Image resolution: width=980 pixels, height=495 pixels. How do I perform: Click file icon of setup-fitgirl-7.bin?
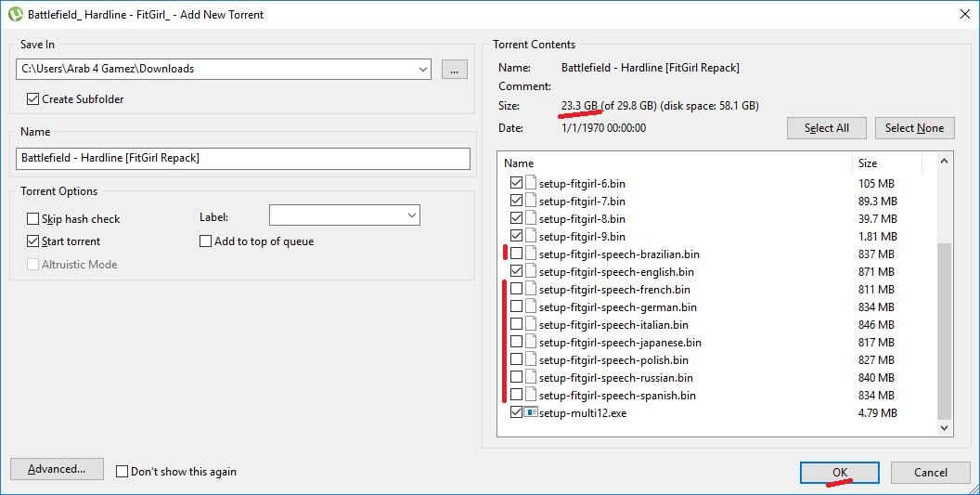click(x=531, y=201)
